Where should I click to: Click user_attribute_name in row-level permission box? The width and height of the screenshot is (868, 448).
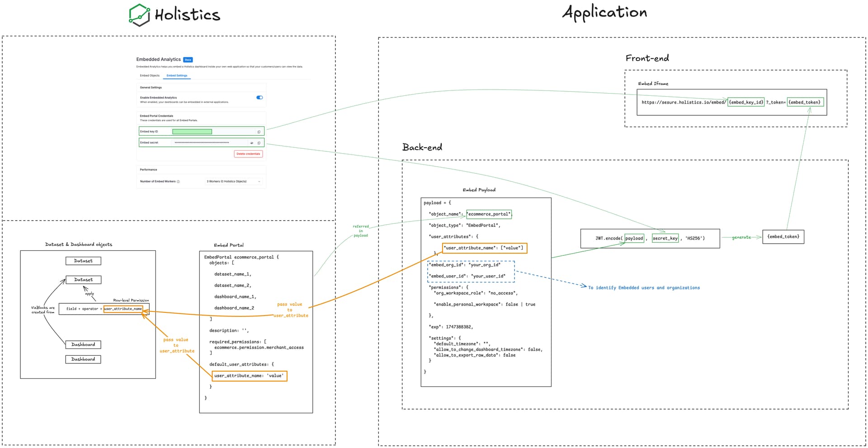click(x=123, y=309)
